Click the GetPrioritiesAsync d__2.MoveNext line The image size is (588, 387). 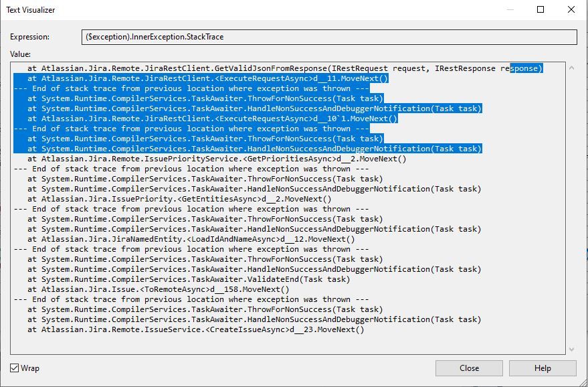[217, 159]
